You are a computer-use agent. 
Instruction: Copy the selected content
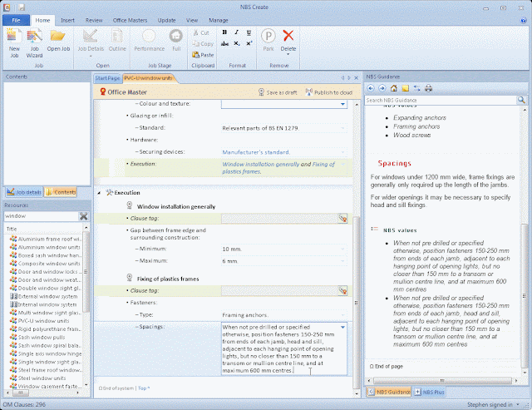tap(203, 44)
